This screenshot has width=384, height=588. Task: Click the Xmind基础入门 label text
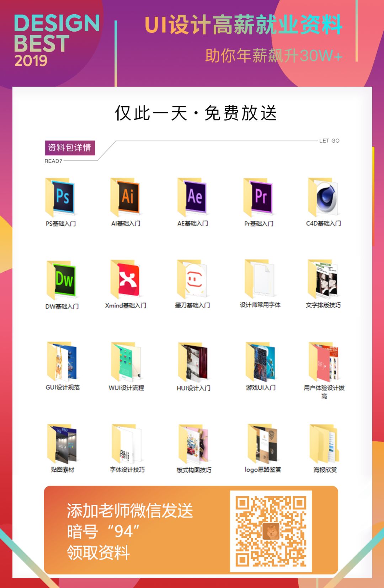[126, 306]
